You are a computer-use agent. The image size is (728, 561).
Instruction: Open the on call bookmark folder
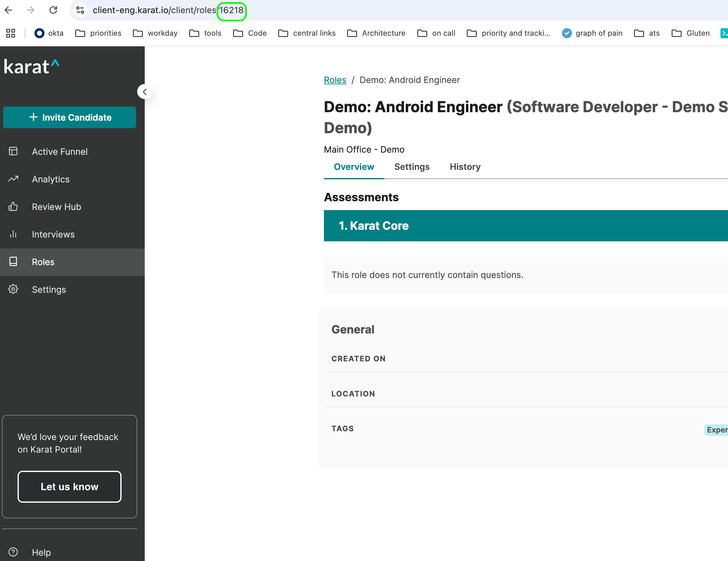(x=436, y=33)
